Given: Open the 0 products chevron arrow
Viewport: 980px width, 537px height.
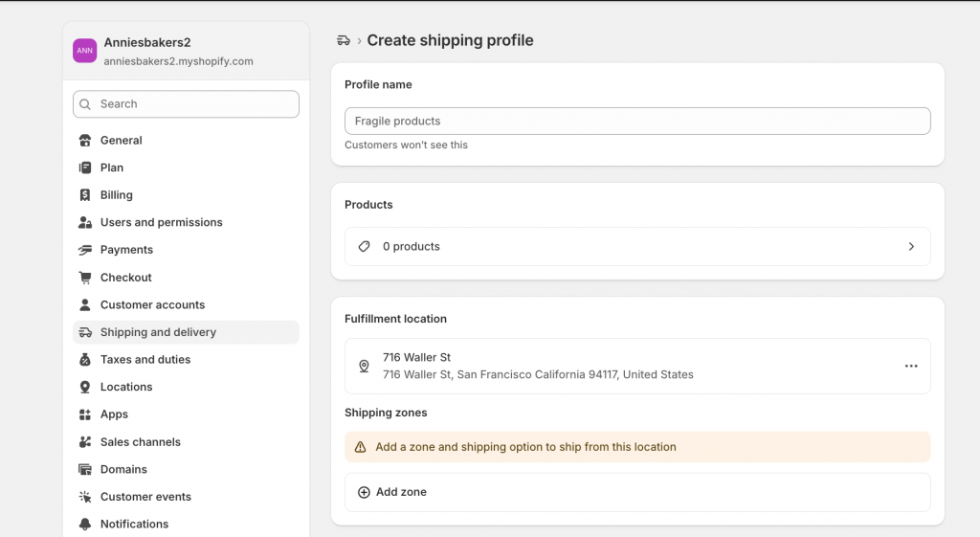Looking at the screenshot, I should click(x=911, y=246).
